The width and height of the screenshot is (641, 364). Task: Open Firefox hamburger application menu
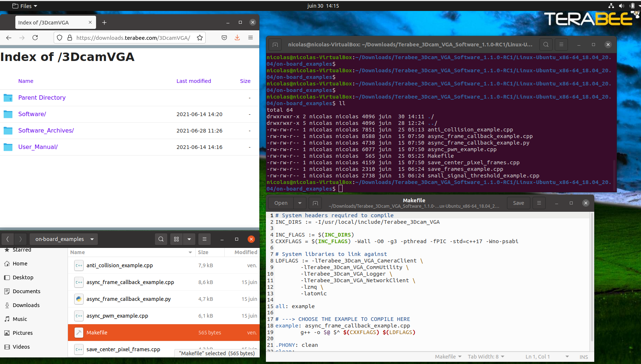pos(251,38)
